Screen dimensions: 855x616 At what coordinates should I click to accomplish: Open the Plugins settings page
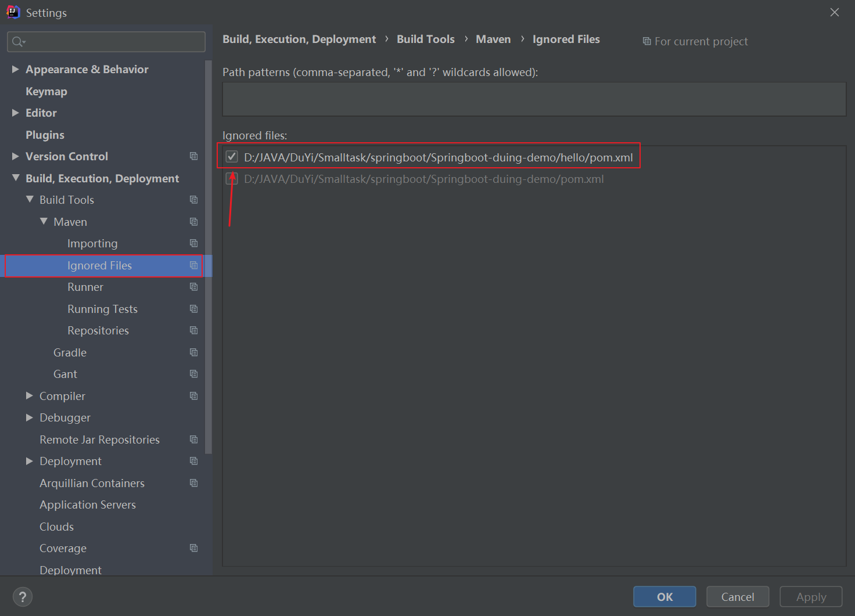click(45, 135)
